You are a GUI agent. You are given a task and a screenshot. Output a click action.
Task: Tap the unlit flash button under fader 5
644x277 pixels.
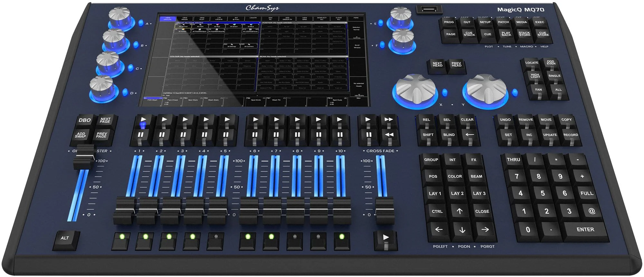pos(216,241)
